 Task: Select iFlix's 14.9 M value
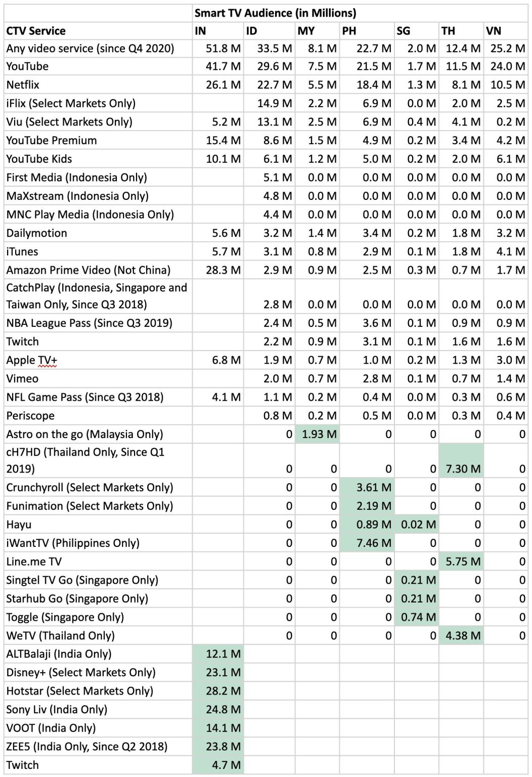269,103
